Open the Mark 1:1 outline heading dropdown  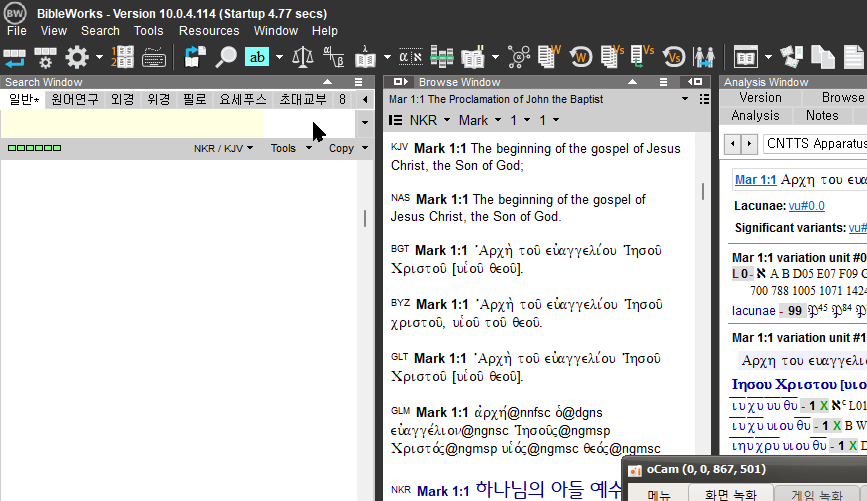click(x=685, y=99)
